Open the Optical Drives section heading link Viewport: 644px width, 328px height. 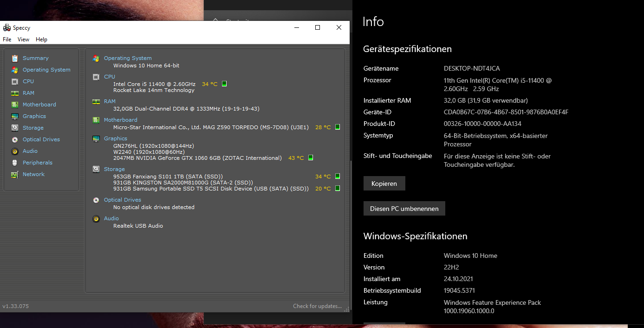coord(123,200)
